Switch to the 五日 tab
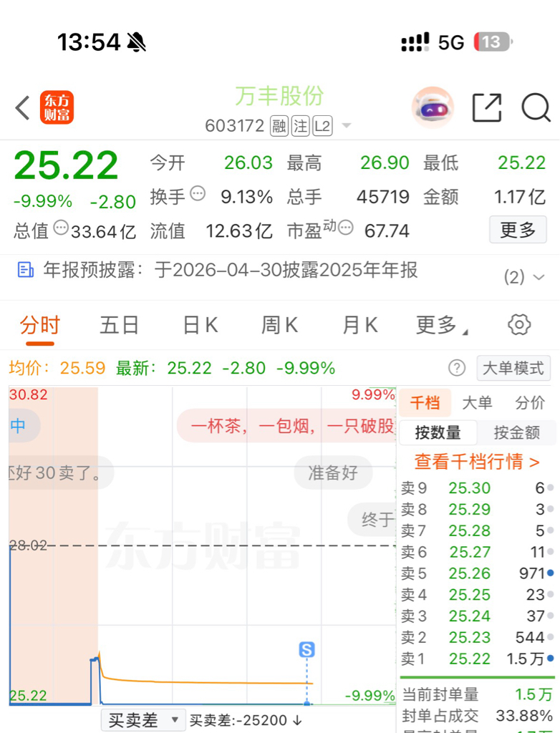The image size is (560, 733). (x=120, y=325)
